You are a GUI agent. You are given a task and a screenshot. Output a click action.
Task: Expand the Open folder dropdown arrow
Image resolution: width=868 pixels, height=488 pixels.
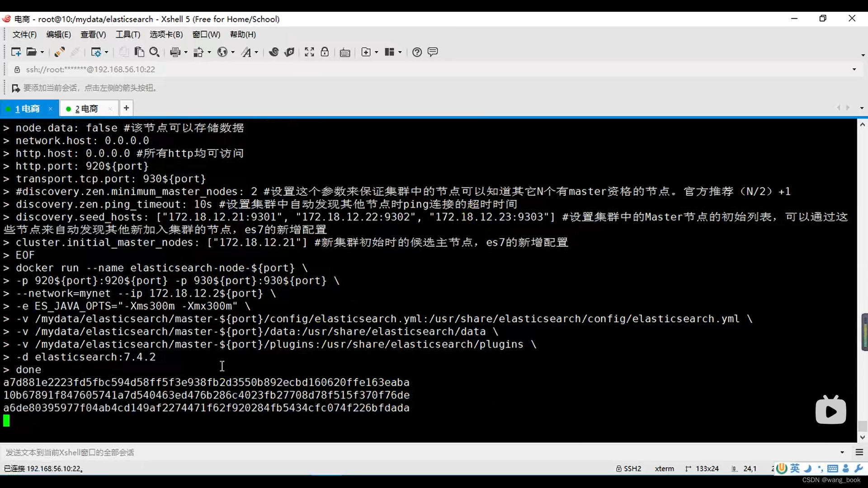pyautogui.click(x=42, y=52)
